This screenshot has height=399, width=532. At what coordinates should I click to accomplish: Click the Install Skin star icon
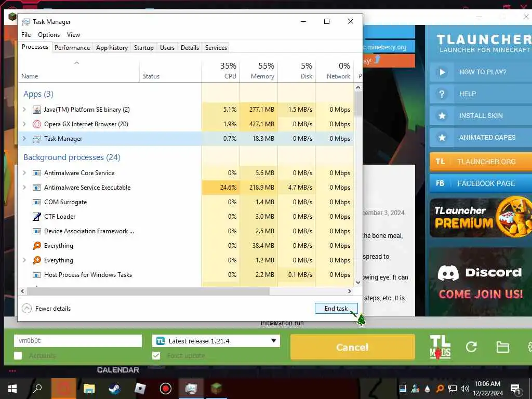(442, 116)
